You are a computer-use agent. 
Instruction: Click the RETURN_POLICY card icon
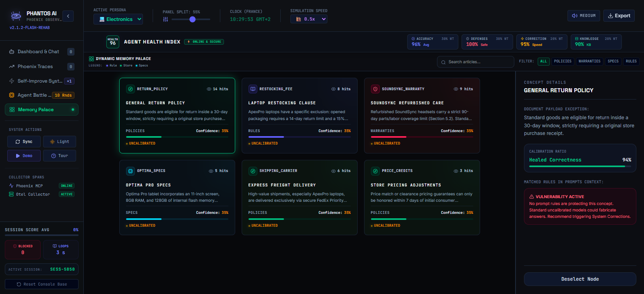[x=130, y=89]
